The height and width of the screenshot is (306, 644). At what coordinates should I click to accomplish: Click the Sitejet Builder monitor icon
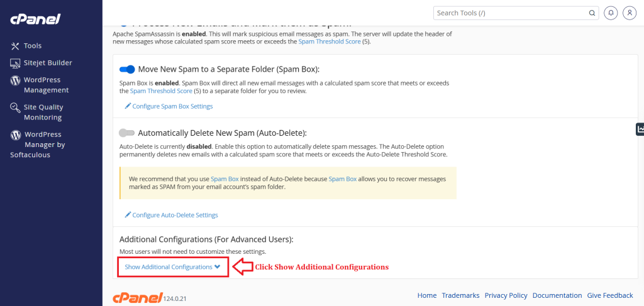coord(15,63)
